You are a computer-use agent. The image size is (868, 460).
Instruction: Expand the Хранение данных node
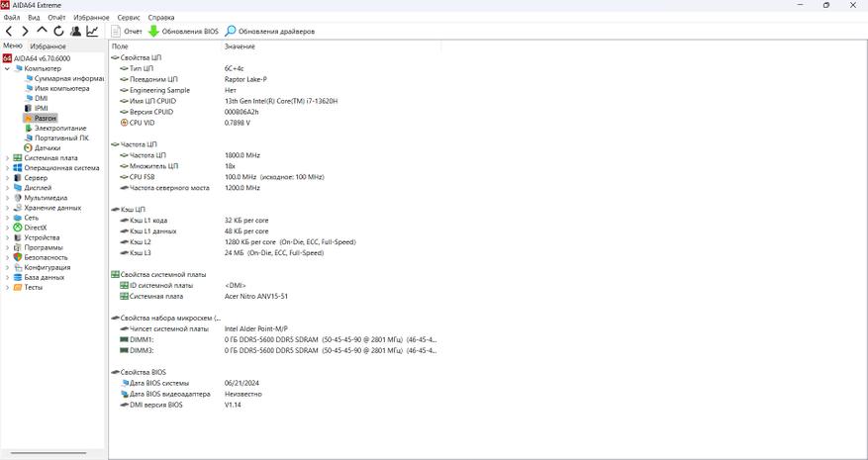click(x=7, y=208)
